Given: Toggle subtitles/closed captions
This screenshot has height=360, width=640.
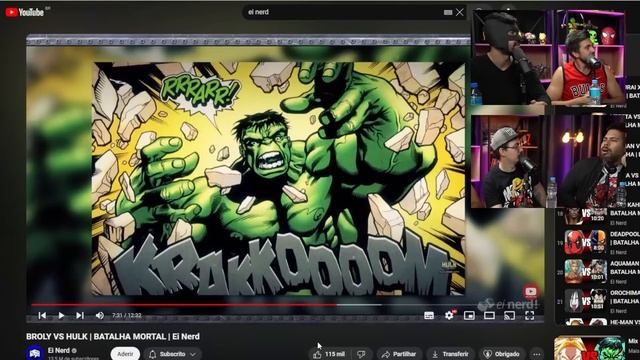Looking at the screenshot, I should pos(429,315).
